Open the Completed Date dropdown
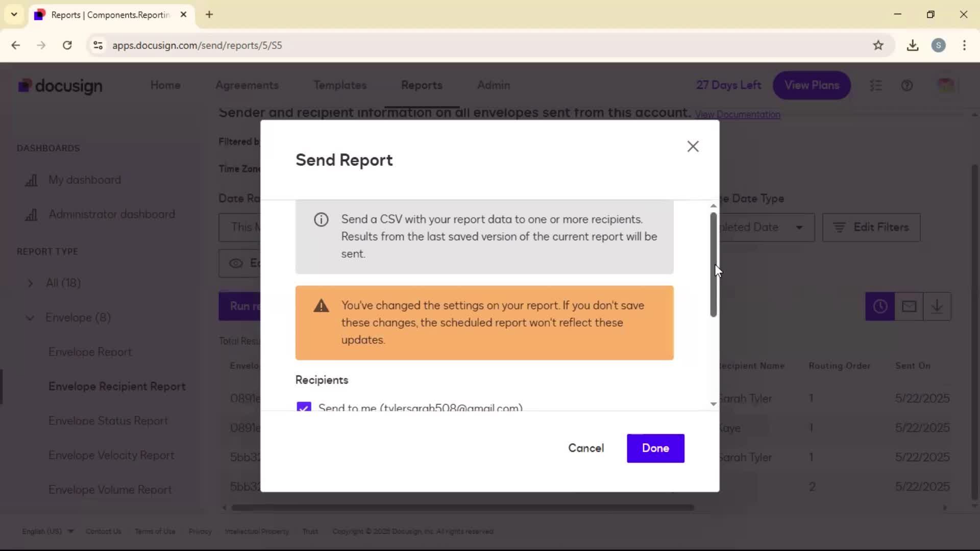Image resolution: width=980 pixels, height=551 pixels. coord(767,228)
